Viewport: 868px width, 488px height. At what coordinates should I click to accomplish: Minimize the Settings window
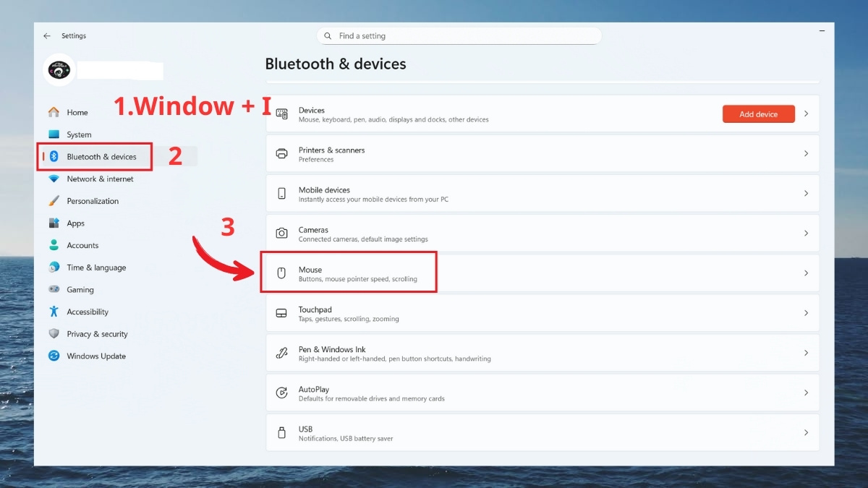point(822,32)
